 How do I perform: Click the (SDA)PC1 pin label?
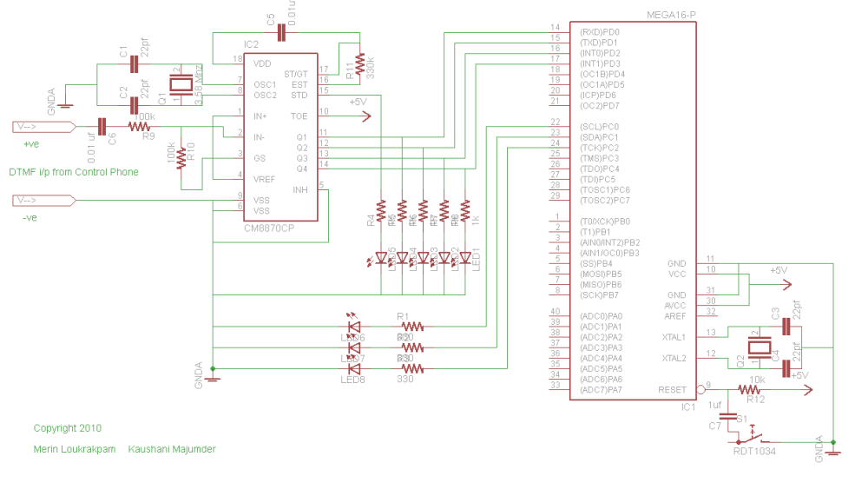point(600,137)
